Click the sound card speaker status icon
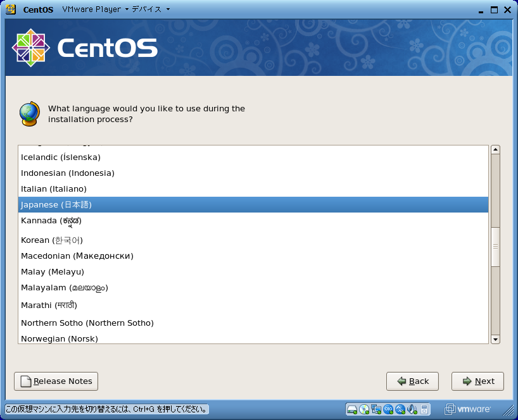518x420 pixels. click(412, 410)
